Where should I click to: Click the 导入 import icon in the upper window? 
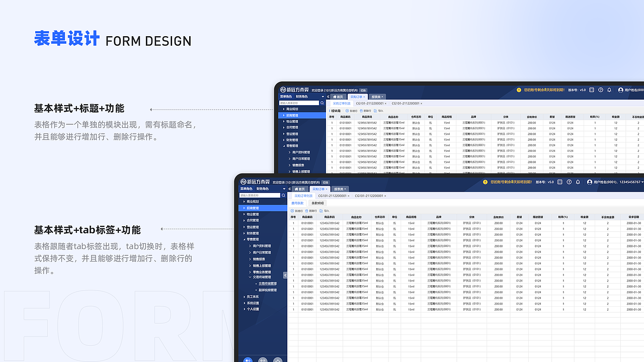coord(375,111)
